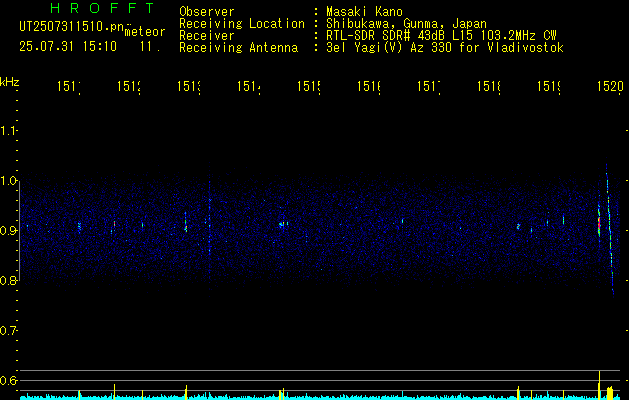Viewport: 629px width, 400px height.
Task: Click the Receiving Antenna label
Action: tap(239, 48)
